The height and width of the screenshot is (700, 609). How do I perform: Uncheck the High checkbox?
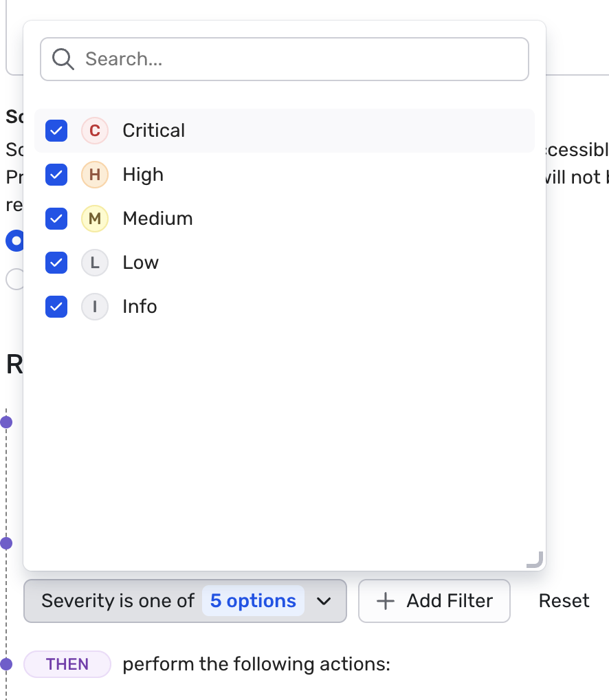(56, 175)
